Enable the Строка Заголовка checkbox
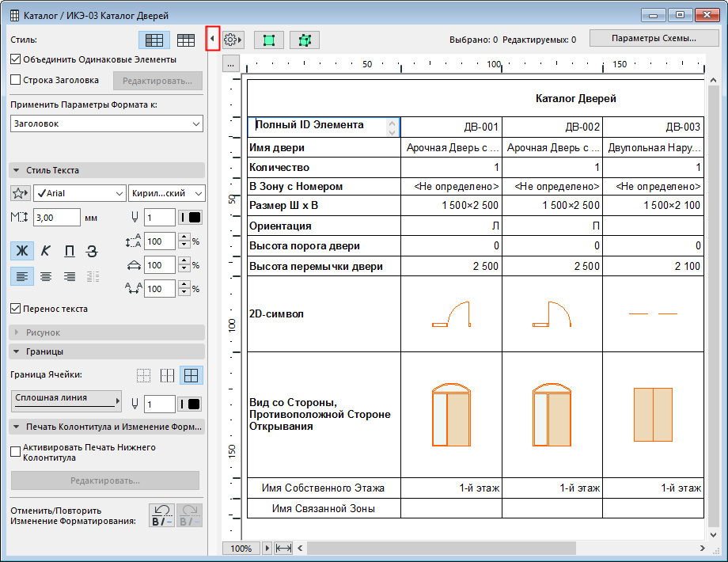This screenshot has height=562, width=728. 16,80
